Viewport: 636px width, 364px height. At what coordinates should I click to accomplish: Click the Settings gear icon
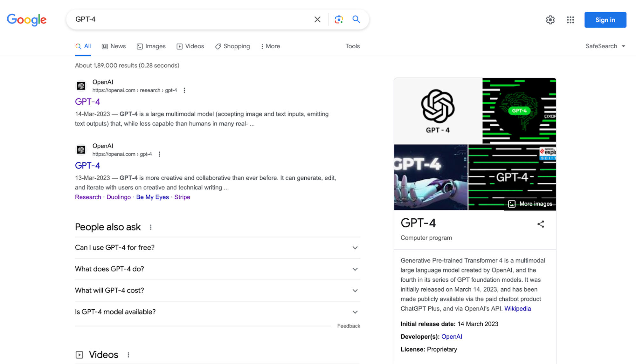click(x=550, y=19)
